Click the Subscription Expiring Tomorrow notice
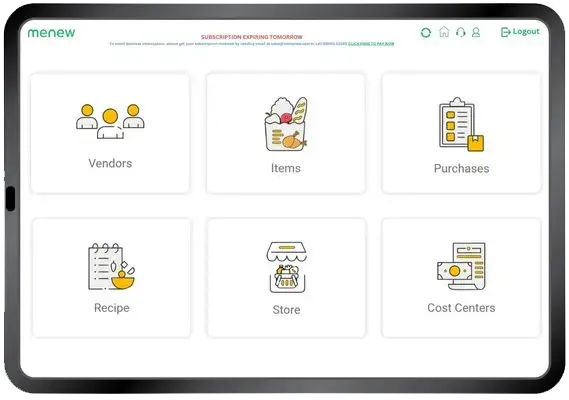 tap(252, 37)
